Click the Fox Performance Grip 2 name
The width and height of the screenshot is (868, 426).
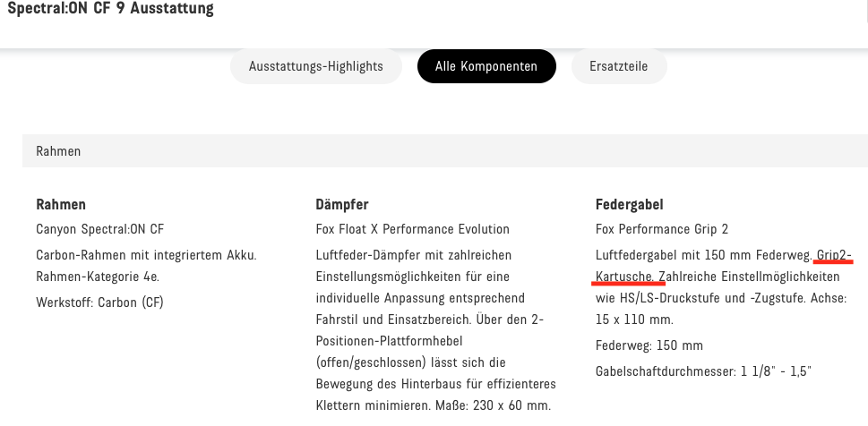pyautogui.click(x=662, y=229)
